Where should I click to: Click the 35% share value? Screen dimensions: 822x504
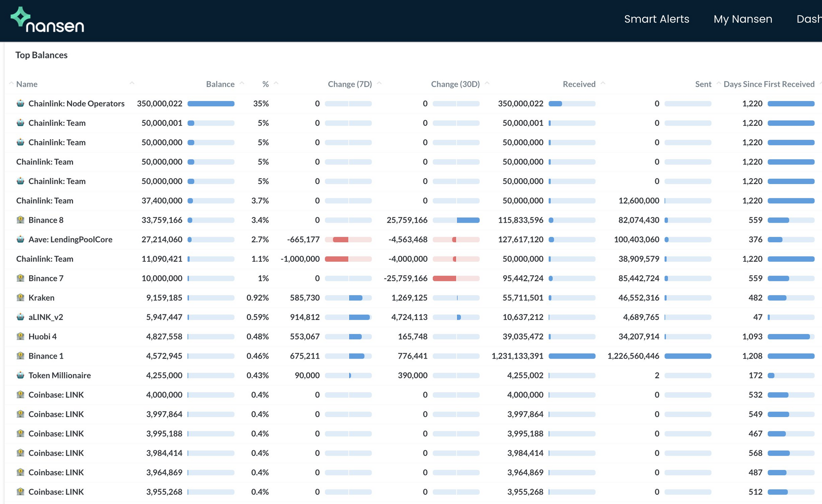coord(261,104)
